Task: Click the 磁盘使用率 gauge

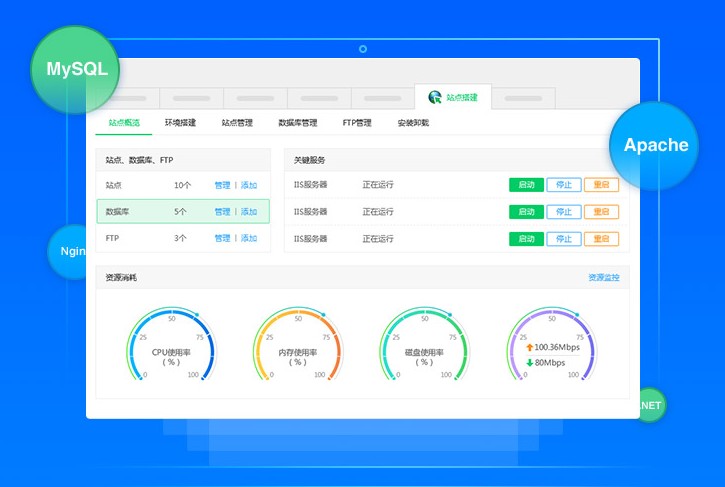Action: (x=424, y=347)
